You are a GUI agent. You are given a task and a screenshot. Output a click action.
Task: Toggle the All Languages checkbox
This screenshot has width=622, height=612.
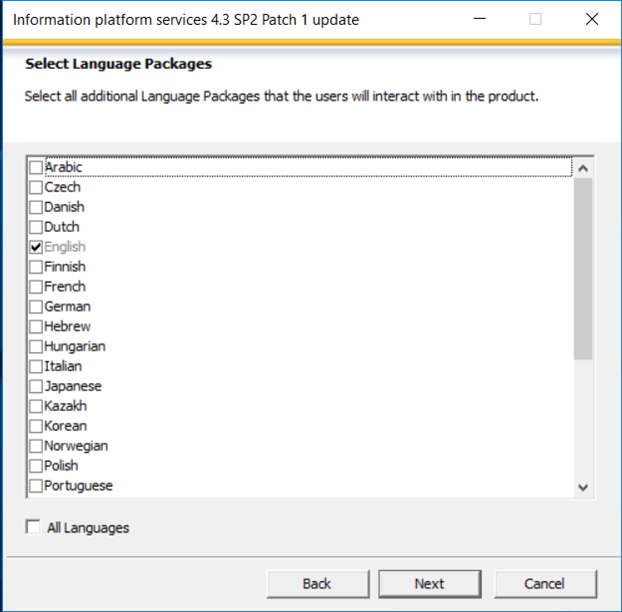(33, 527)
